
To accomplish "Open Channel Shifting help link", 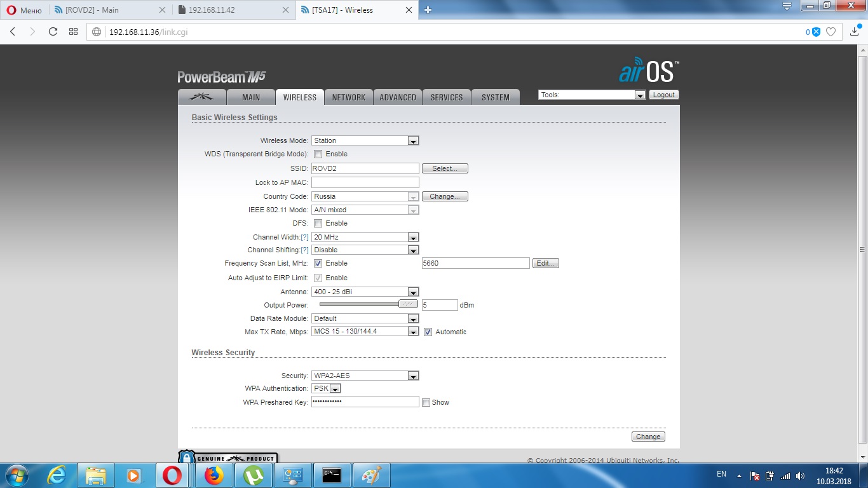I will click(x=304, y=250).
